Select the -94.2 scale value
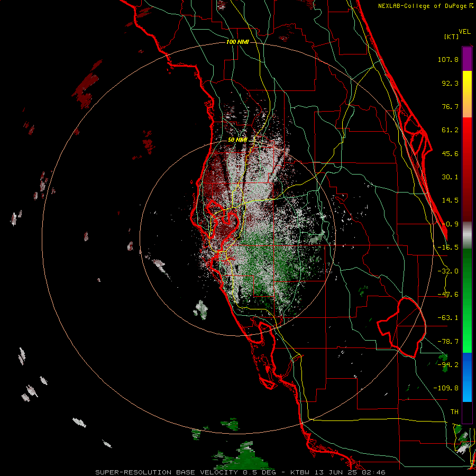Viewport: 476px width, 476px height. 448,365
